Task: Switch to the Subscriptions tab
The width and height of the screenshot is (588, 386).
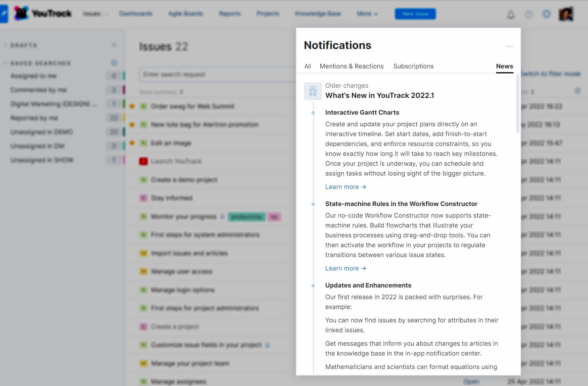Action: point(413,66)
